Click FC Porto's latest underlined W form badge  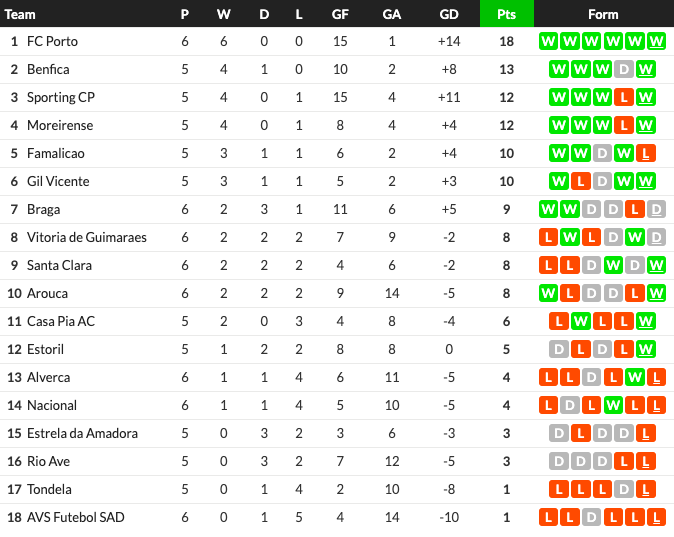656,41
